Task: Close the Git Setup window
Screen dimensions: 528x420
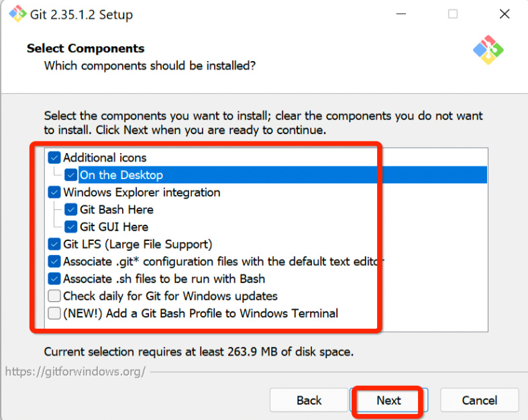Action: click(x=505, y=14)
